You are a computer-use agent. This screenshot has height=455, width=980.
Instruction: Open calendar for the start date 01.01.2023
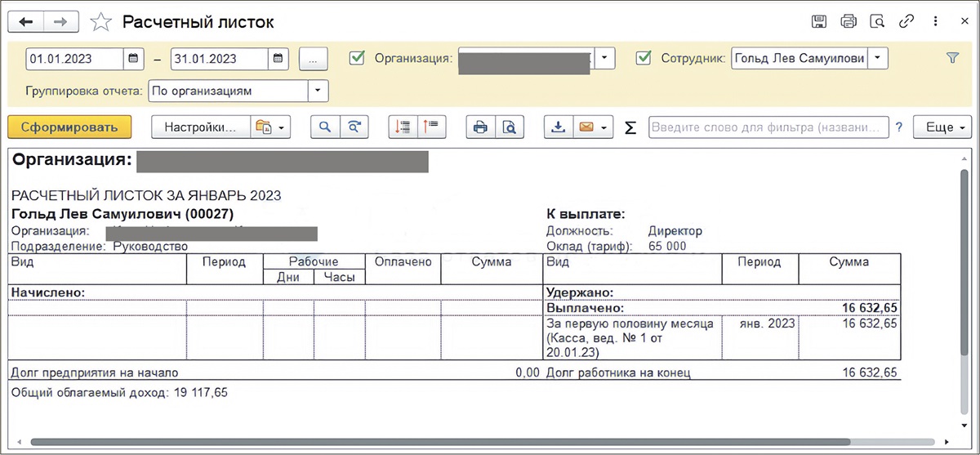click(134, 59)
